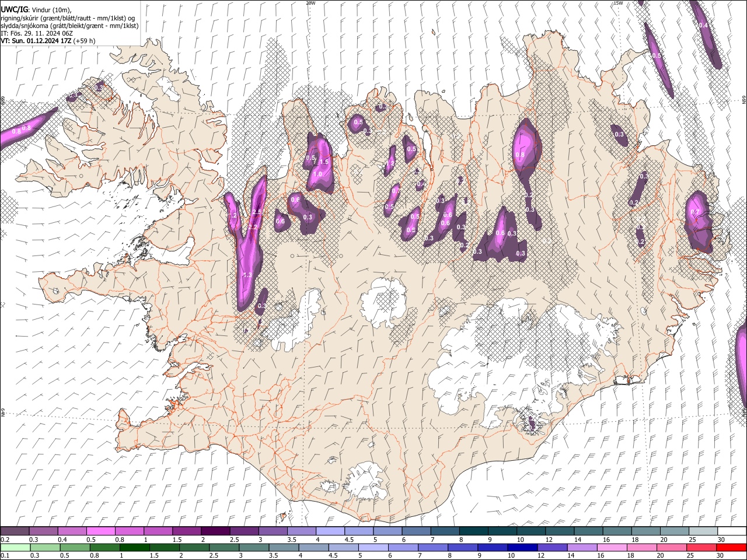Click the 'VT: Sun. 01.12.2024 17Z (+59 h)' valid time
The image size is (747, 560).
point(48,41)
